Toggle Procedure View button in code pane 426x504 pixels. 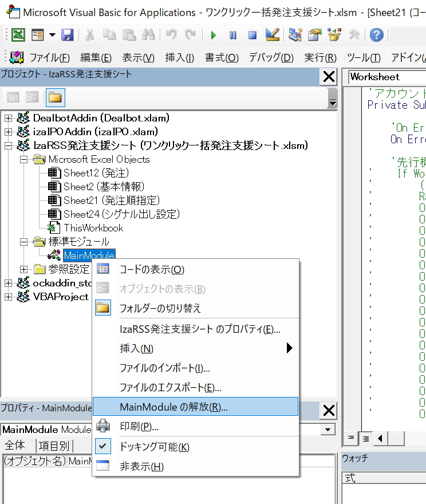[351, 438]
